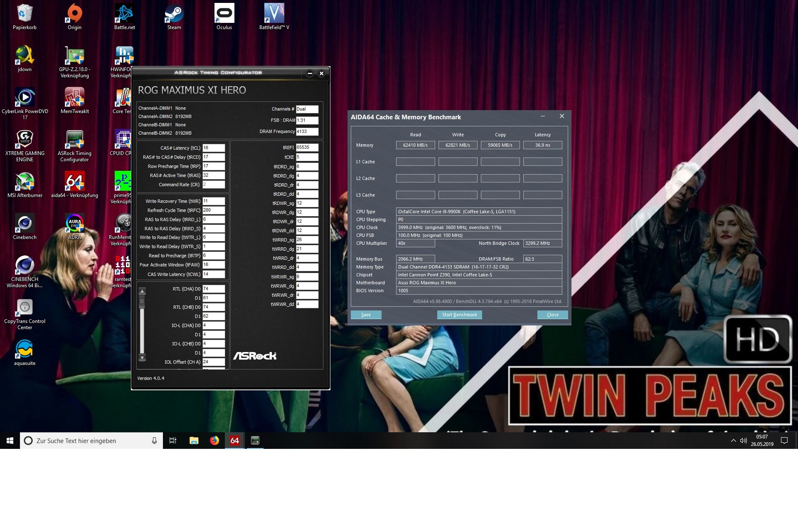Image resolution: width=798 pixels, height=532 pixels.
Task: Click the RTL (CHA) D0 field
Action: click(x=214, y=289)
